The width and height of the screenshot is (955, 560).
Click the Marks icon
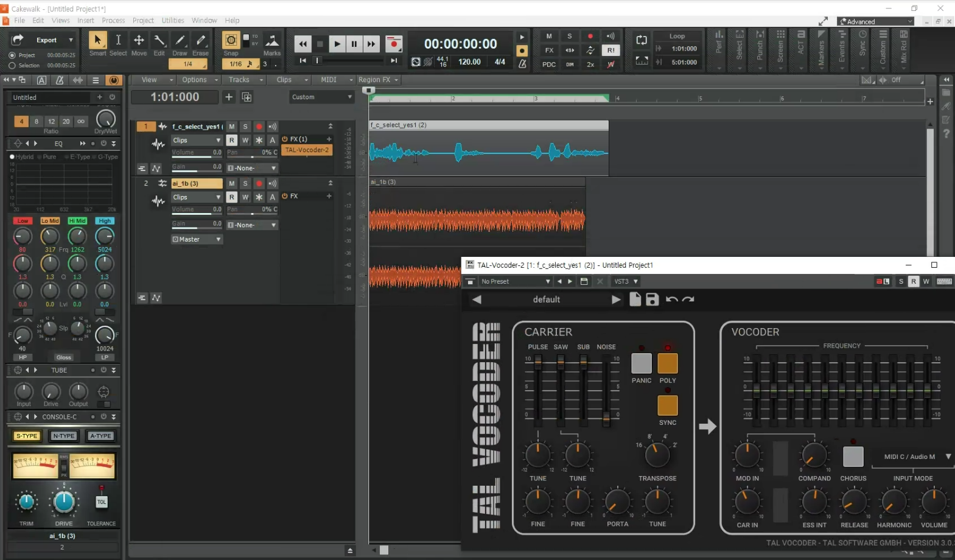pos(272,41)
